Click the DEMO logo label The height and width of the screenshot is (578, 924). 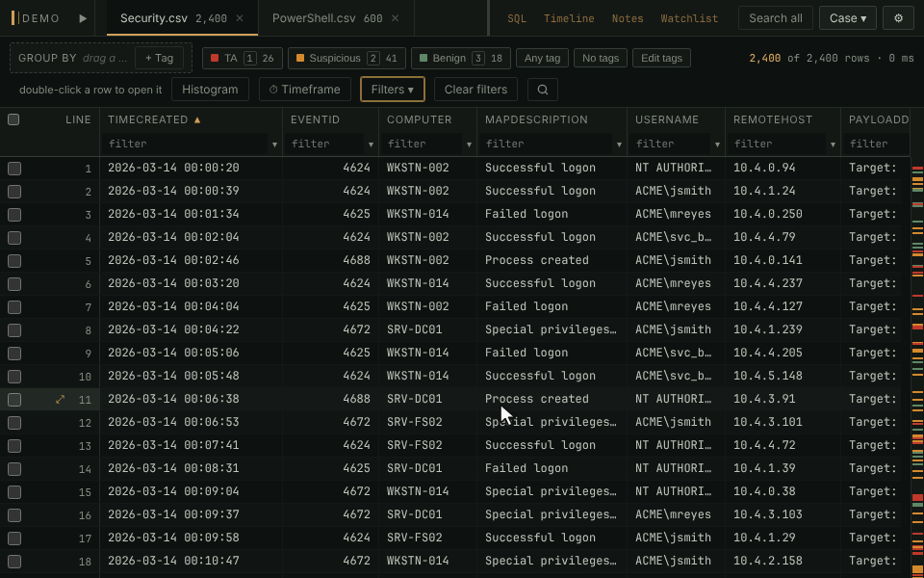40,18
